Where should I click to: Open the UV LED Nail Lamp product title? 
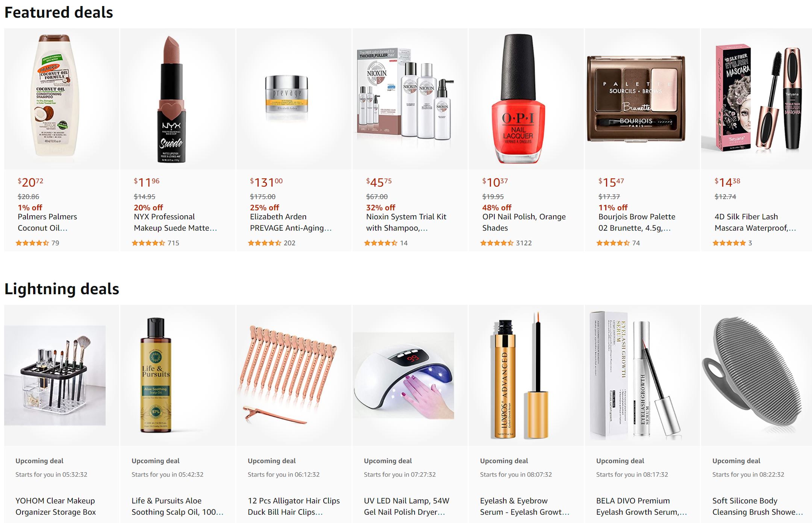point(406,506)
